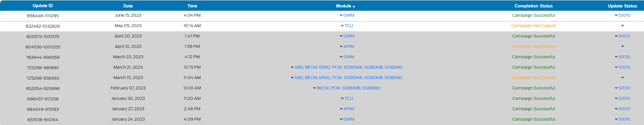Viewport: 644px width, 125px height.
Task: Expand APIM module for April 10, 2023
Action: (x=341, y=46)
